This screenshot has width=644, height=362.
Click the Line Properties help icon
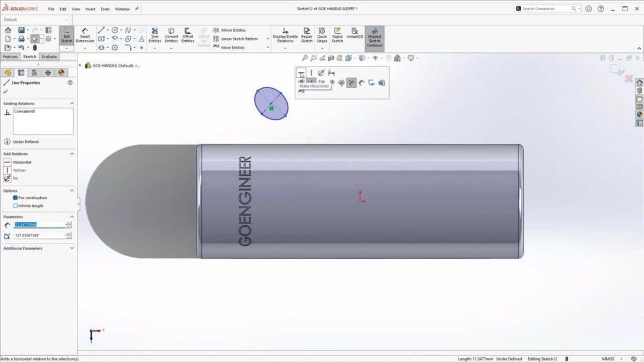[70, 83]
